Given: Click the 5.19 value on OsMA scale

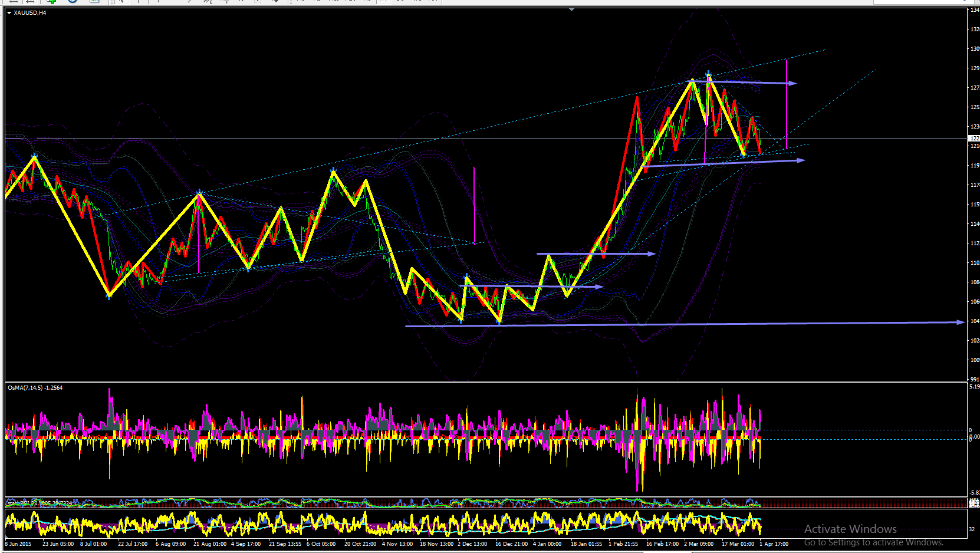Looking at the screenshot, I should point(974,387).
